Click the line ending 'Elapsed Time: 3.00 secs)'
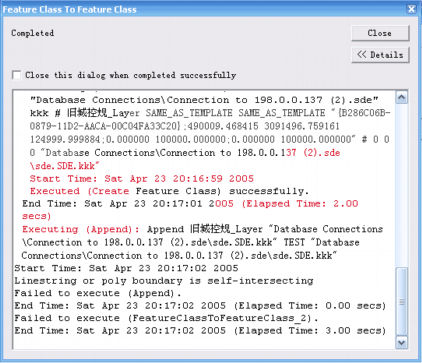Screen dimensions: 422x363 click(200, 331)
